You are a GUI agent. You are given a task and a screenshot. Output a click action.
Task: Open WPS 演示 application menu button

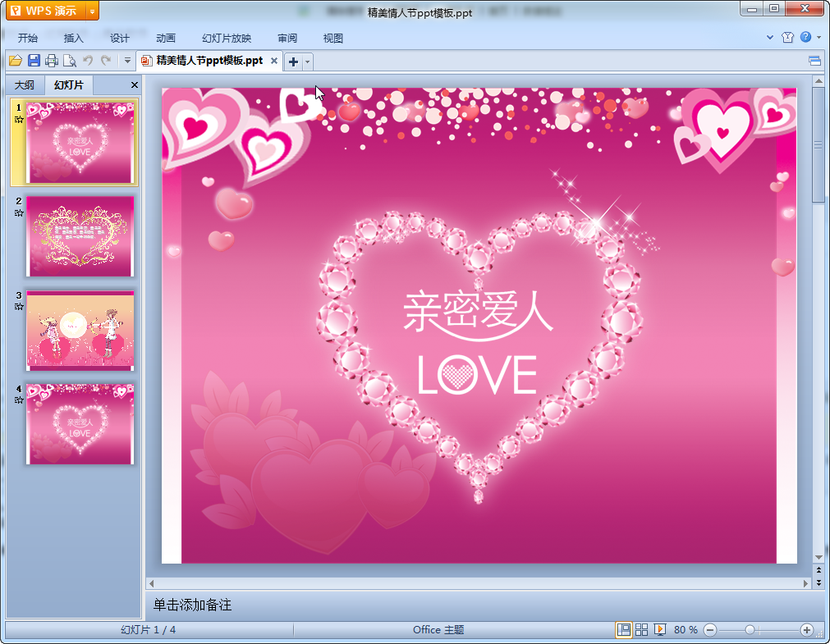click(46, 11)
